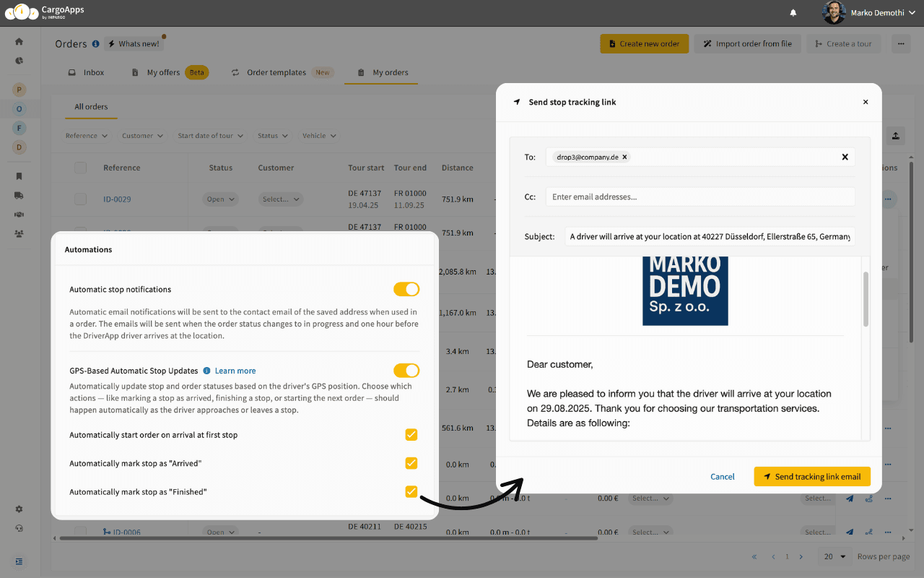Click the notification bell icon
This screenshot has height=578, width=924.
click(793, 13)
